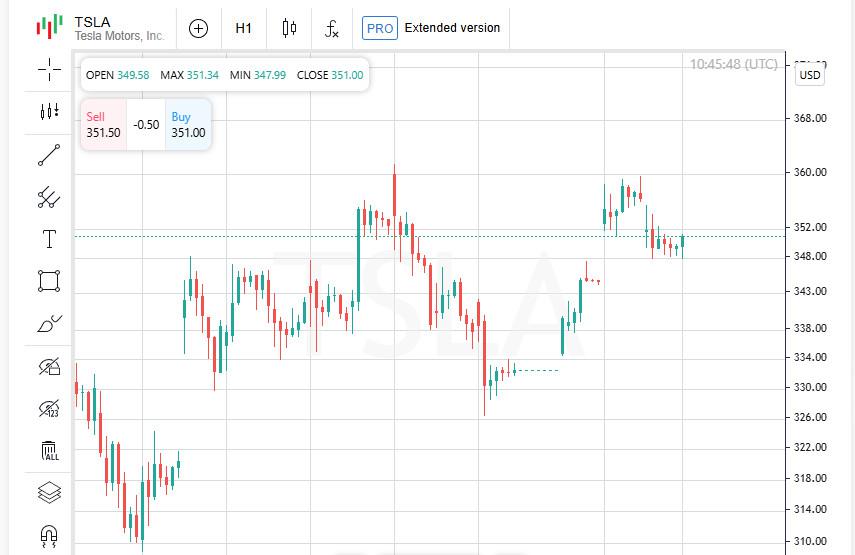Image resolution: width=855 pixels, height=555 pixels.
Task: Open the layers object tree icon
Action: pyautogui.click(x=49, y=493)
